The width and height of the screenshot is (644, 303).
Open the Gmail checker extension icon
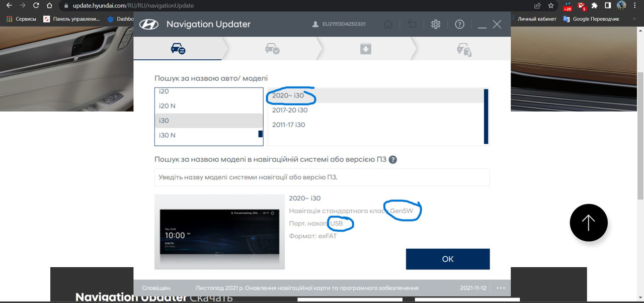pos(582,7)
